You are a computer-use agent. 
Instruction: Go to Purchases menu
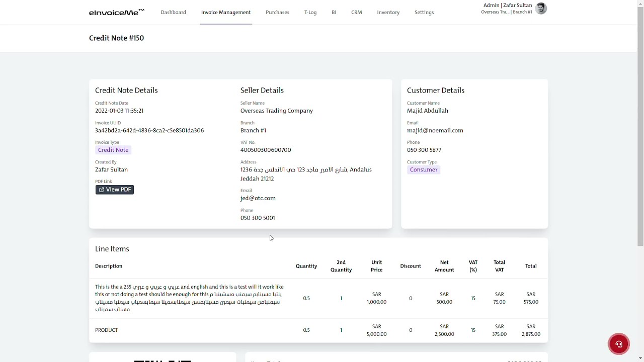[x=277, y=12]
